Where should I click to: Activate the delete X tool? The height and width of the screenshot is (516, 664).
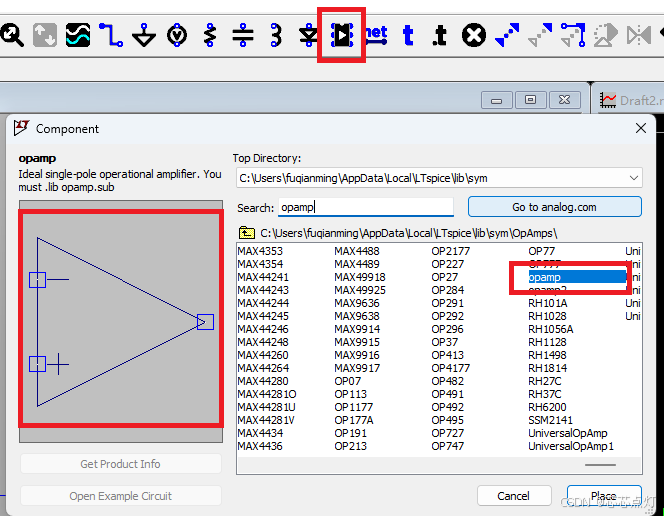tap(473, 35)
